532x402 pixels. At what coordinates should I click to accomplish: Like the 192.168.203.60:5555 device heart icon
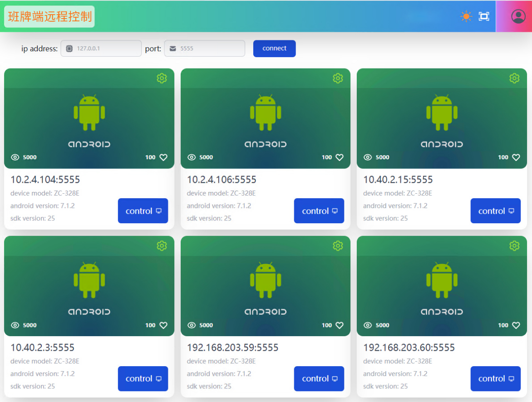pyautogui.click(x=516, y=325)
